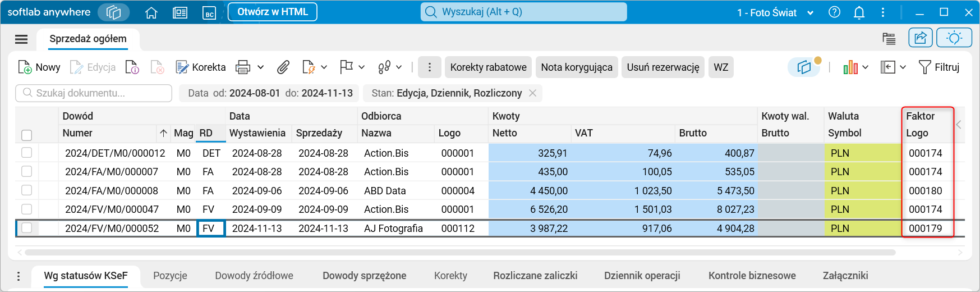This screenshot has width=980, height=292.
Task: Click the linked documents icon
Action: (x=384, y=67)
